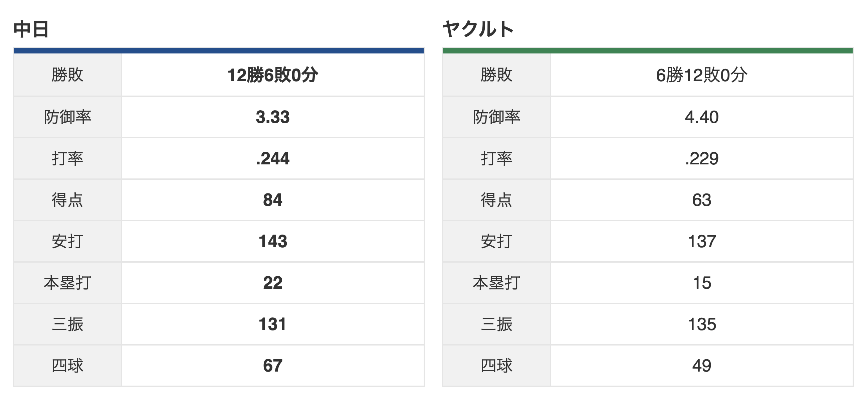Click ヤクルト 本塁打 value 15
This screenshot has height=411, width=868.
(x=701, y=283)
